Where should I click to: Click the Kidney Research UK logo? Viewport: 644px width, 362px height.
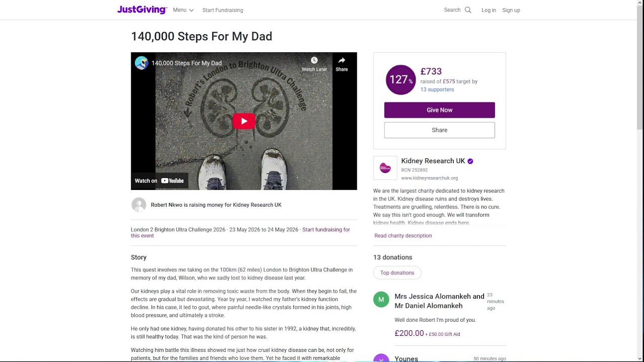point(385,168)
